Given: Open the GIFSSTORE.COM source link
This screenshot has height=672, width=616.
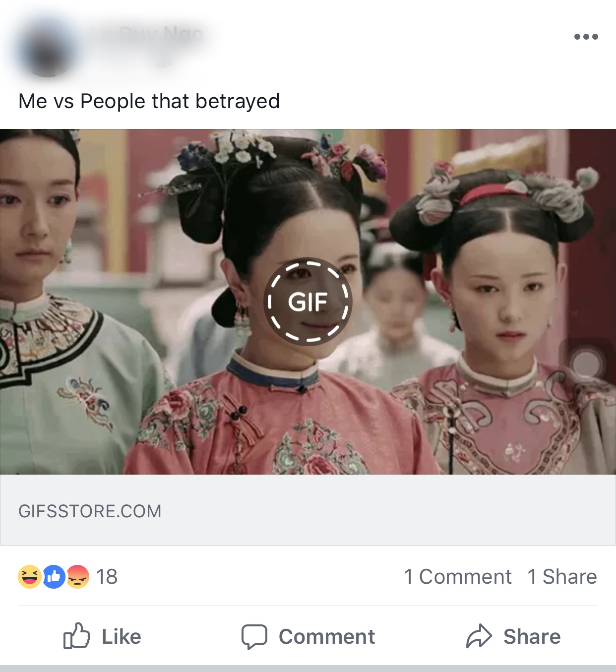Looking at the screenshot, I should [x=90, y=511].
